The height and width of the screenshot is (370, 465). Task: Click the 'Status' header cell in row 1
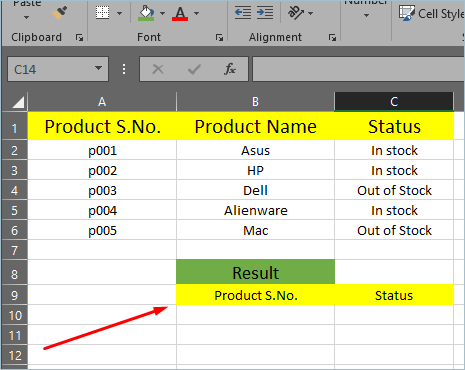point(394,126)
